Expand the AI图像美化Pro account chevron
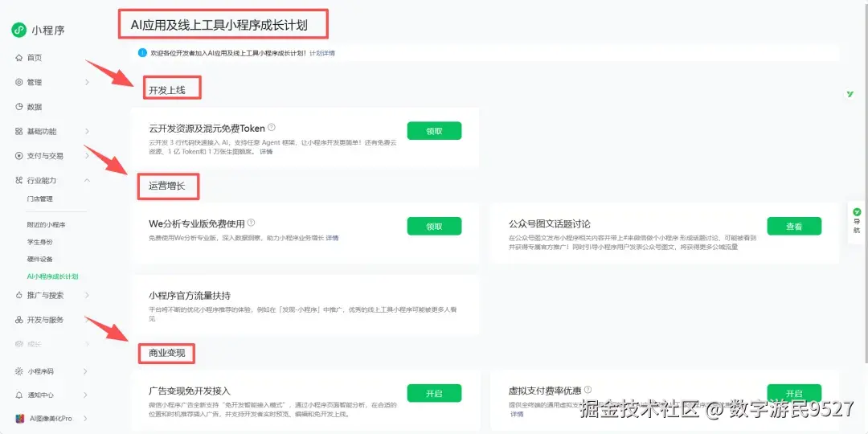This screenshot has width=868, height=434. (x=85, y=419)
